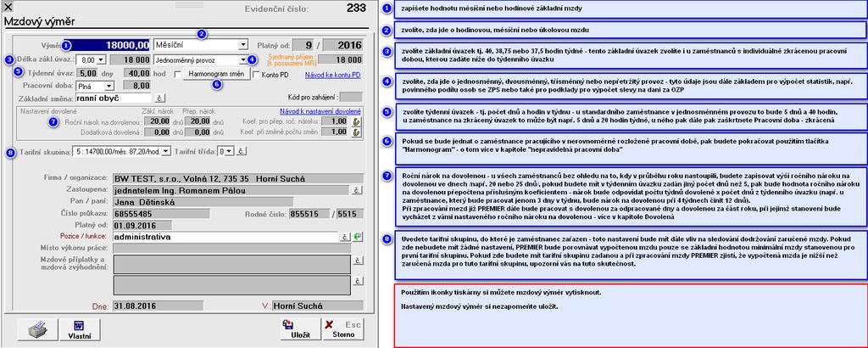Open the Tarifní třída 0 dropdown

(231, 151)
